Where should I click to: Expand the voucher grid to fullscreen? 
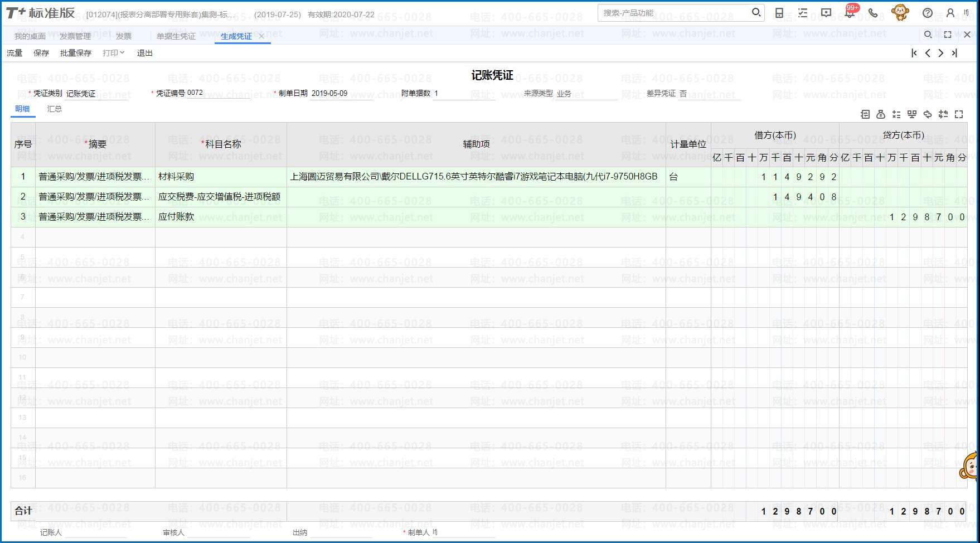point(960,114)
